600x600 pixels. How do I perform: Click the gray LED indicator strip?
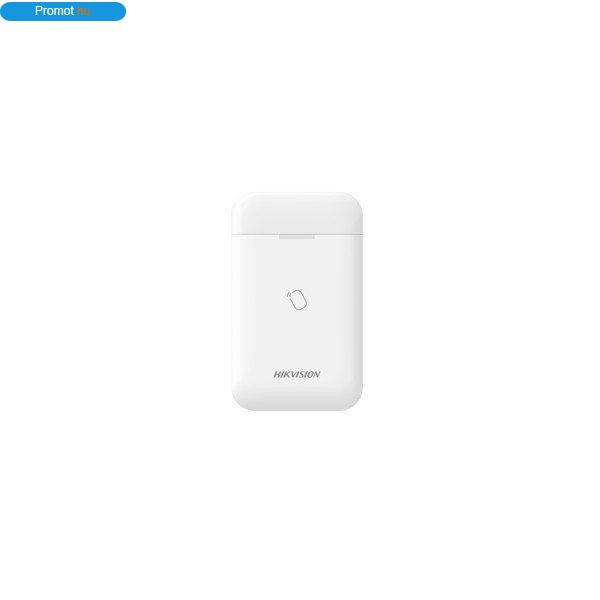297,237
